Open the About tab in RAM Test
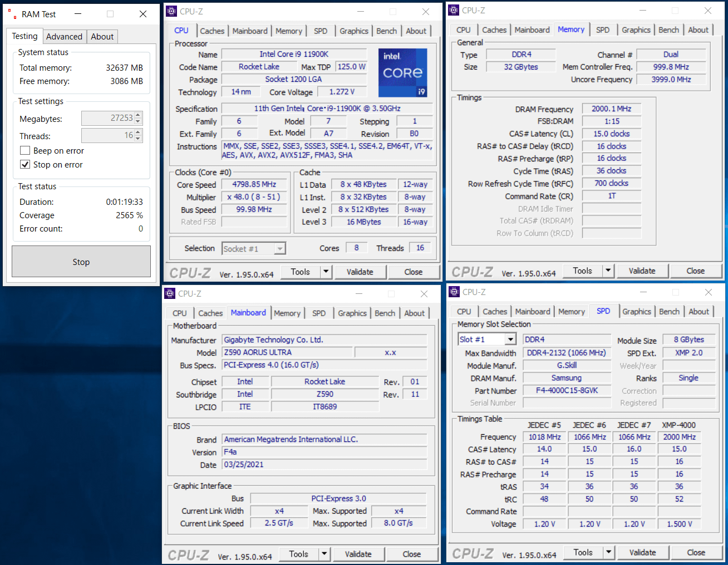 pos(102,37)
